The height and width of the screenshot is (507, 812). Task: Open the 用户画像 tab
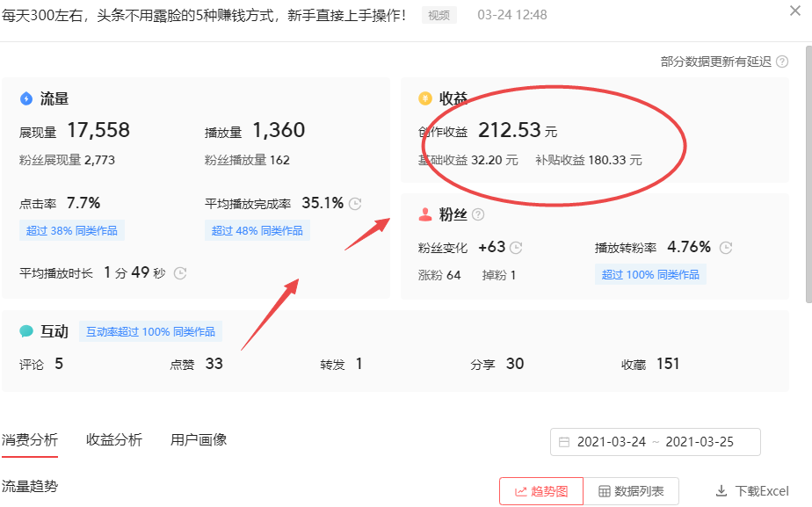click(x=199, y=439)
